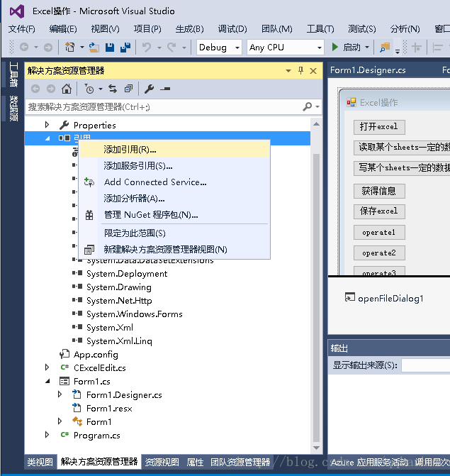Screen dimensions: 450x476
Task: Click the Solution Explorer scroll down arrow
Action: click(x=316, y=448)
